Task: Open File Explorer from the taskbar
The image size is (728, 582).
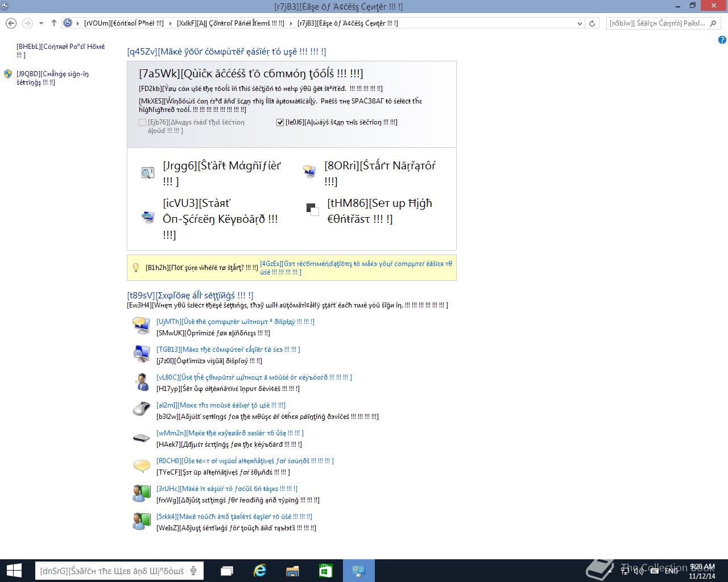Action: pyautogui.click(x=292, y=571)
